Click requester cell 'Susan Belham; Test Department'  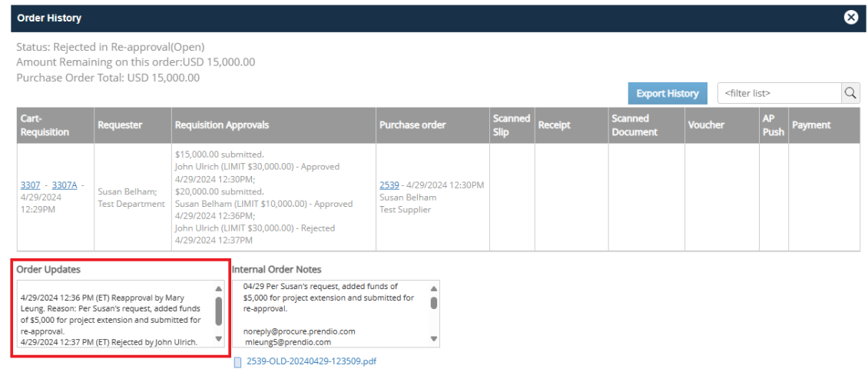coord(131,198)
